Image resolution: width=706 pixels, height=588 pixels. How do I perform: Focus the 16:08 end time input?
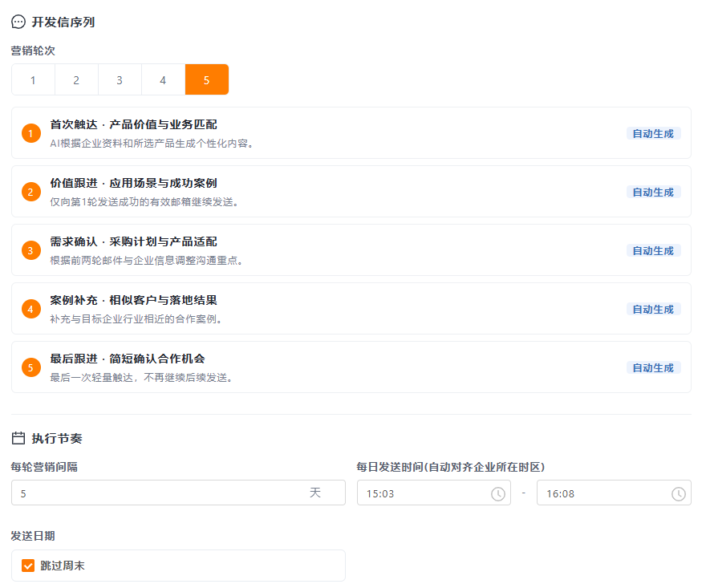click(x=614, y=493)
